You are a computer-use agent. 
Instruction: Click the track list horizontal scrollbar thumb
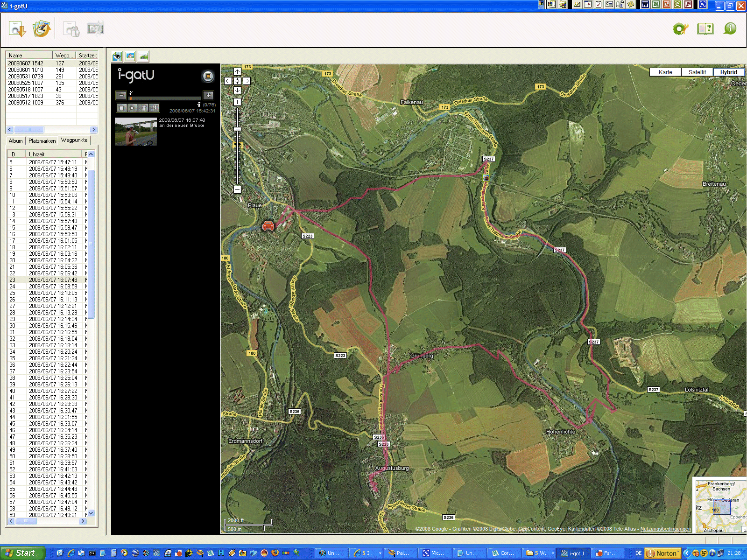point(29,129)
